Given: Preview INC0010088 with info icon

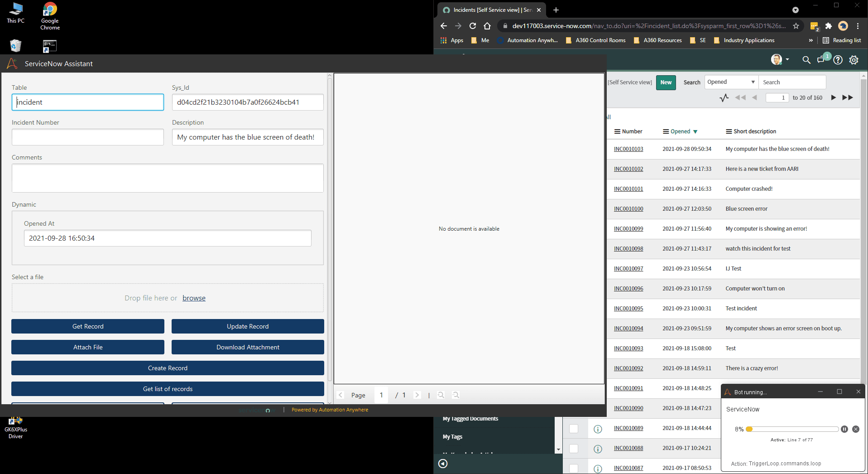Looking at the screenshot, I should click(598, 449).
